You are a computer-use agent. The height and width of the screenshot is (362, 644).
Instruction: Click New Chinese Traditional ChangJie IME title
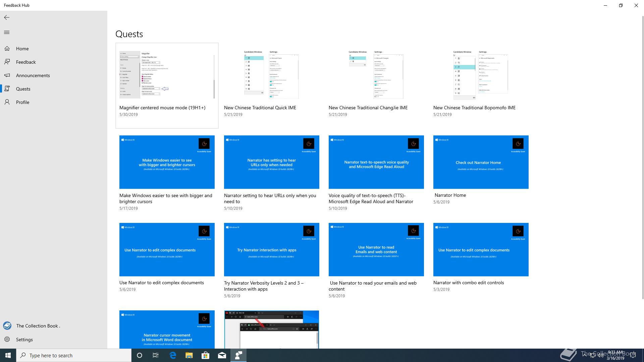coord(368,108)
